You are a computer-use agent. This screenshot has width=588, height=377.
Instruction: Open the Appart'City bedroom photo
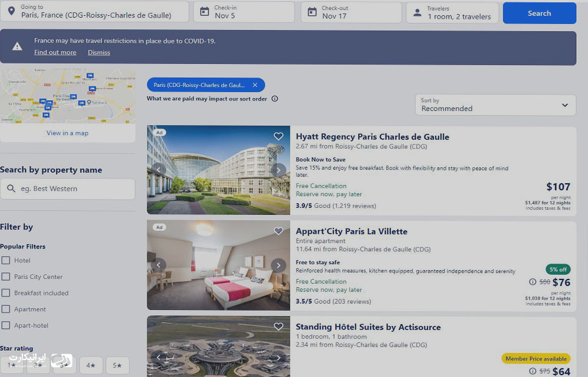pyautogui.click(x=219, y=265)
